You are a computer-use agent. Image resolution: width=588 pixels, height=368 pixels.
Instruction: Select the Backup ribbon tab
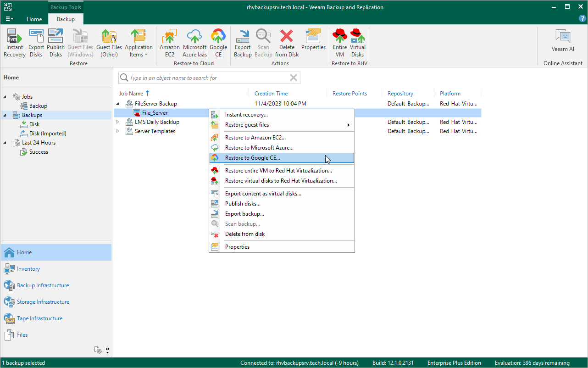pyautogui.click(x=66, y=19)
